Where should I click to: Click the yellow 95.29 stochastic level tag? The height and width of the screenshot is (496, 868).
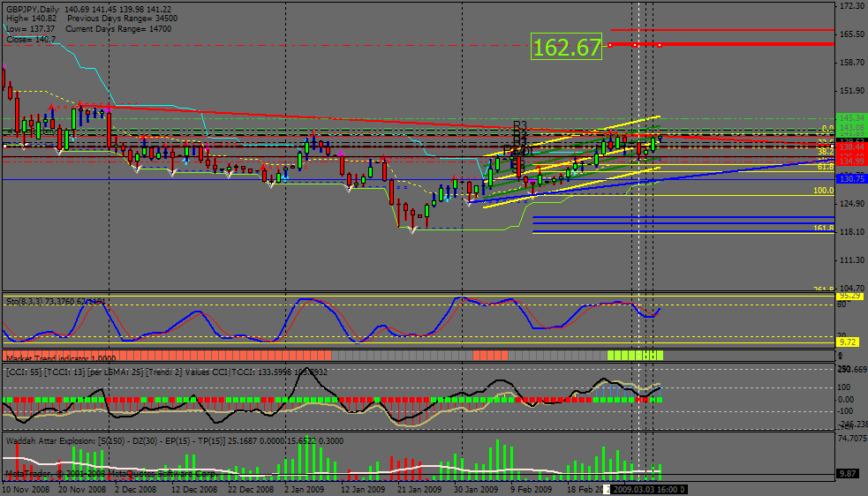click(851, 297)
